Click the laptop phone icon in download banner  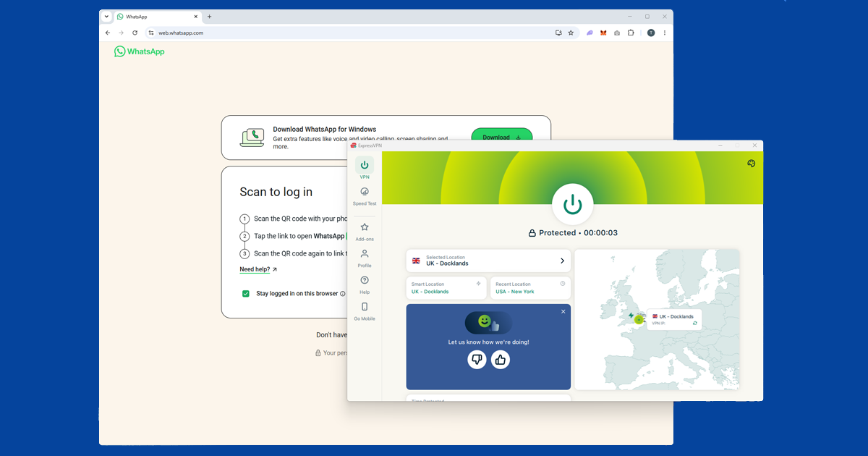(252, 138)
